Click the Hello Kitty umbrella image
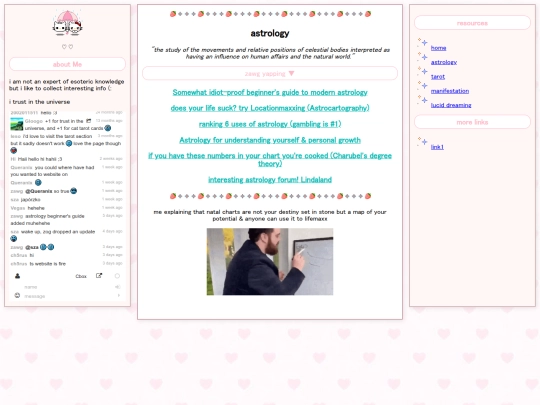Viewport: 540px width, 405px height. click(x=68, y=23)
